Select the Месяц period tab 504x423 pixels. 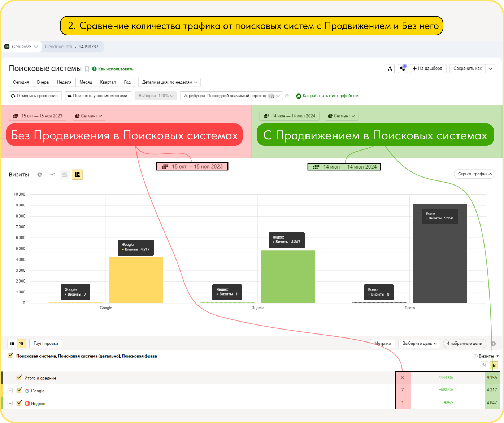[x=86, y=82]
